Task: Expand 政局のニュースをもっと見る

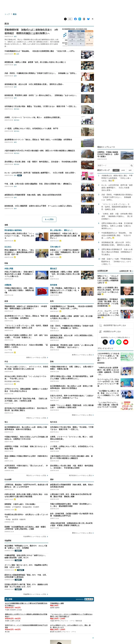Action: click(83, 355)
